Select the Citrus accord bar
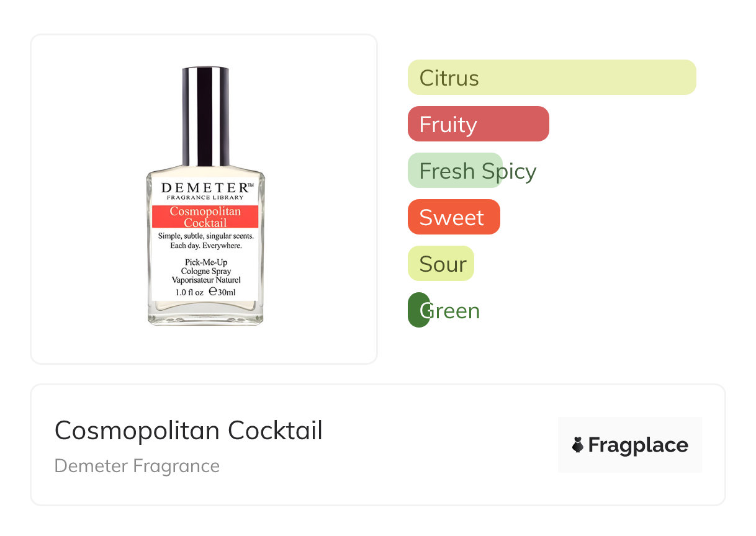The height and width of the screenshot is (536, 756). 551,78
